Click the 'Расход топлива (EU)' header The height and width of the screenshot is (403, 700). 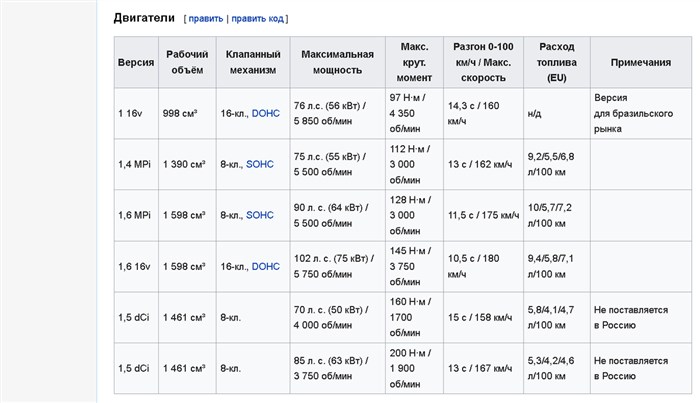[557, 62]
